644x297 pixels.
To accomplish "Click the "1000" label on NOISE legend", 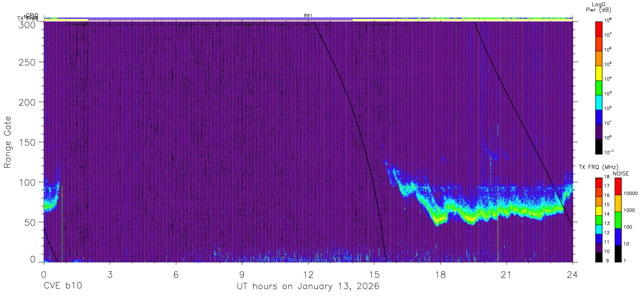I will (630, 210).
